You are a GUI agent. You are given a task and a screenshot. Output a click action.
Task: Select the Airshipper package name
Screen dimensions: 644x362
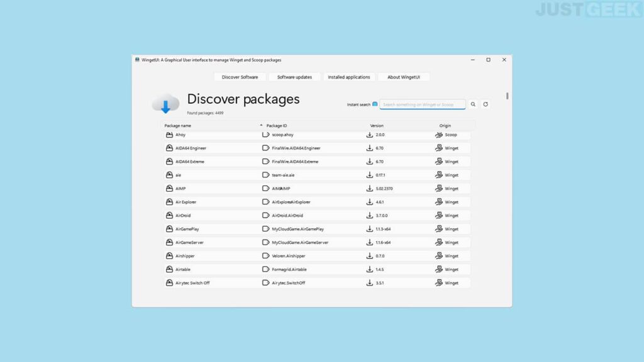(185, 256)
